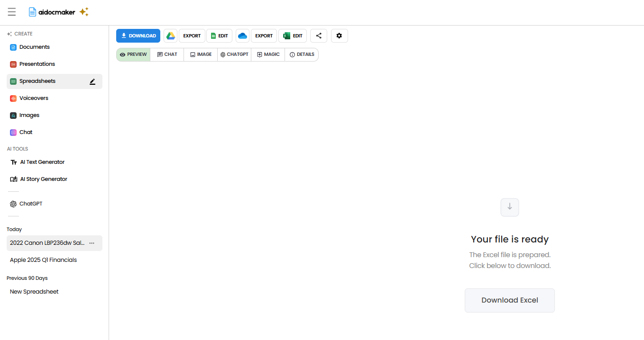Image resolution: width=644 pixels, height=340 pixels.
Task: Open AI Text Generator tool
Action: [55, 162]
